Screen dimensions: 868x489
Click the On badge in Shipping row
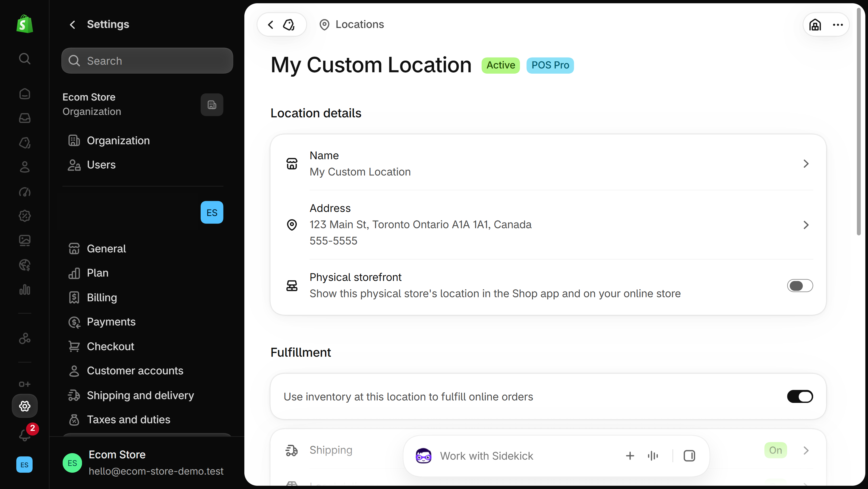[x=775, y=450]
